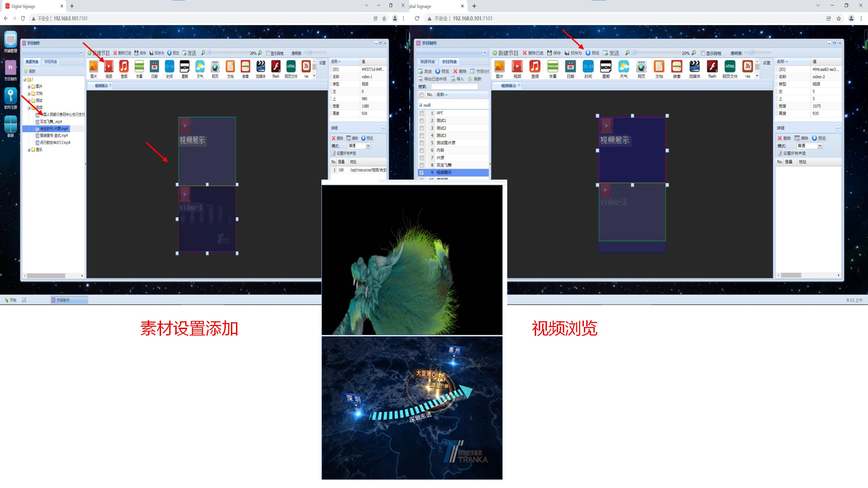Click 节目制作 taskbar item
This screenshot has width=868, height=488.
[69, 300]
